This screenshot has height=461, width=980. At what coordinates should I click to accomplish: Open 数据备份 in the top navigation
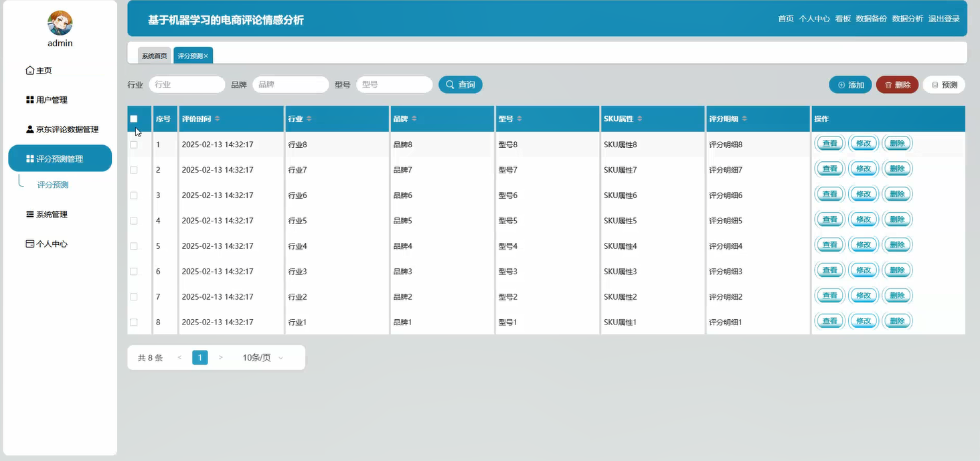[x=871, y=19]
